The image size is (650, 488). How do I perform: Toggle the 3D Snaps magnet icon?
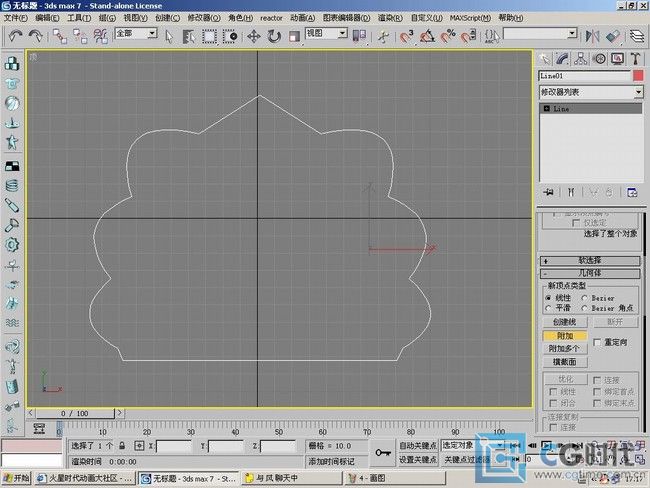pos(407,36)
